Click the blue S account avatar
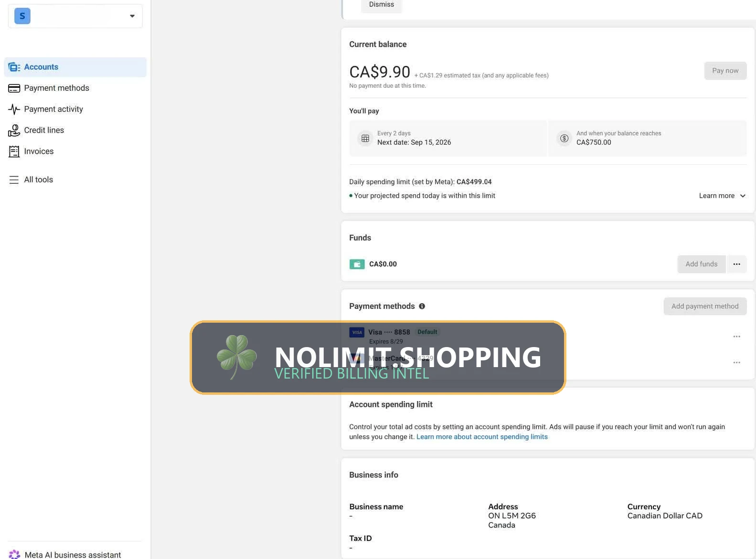The width and height of the screenshot is (756, 559). click(22, 16)
